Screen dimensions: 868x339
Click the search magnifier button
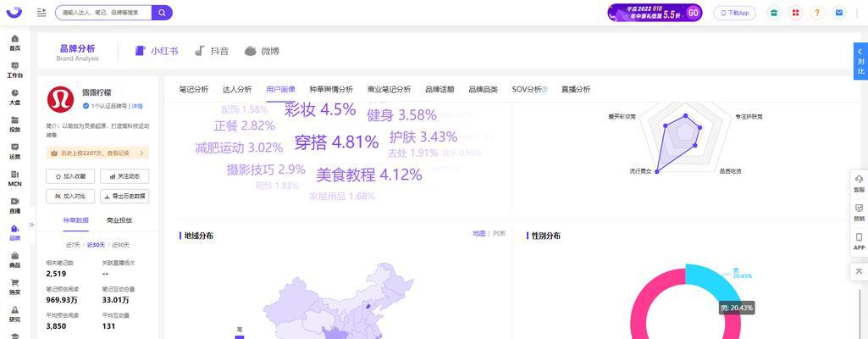point(163,13)
